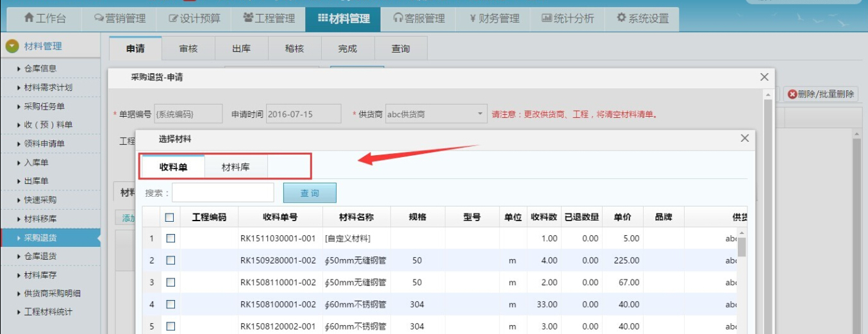
Task: Open the 工程管理 module
Action: 269,19
